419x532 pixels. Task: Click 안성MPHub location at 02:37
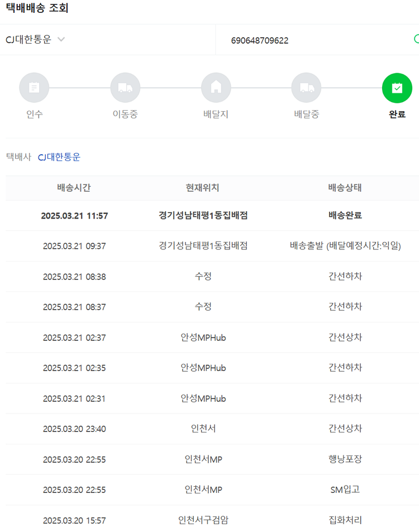pyautogui.click(x=203, y=338)
